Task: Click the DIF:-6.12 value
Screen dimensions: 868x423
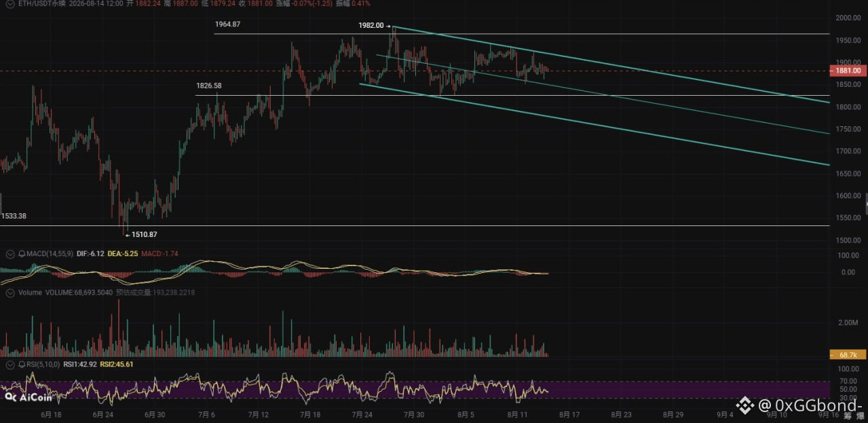Action: point(91,254)
